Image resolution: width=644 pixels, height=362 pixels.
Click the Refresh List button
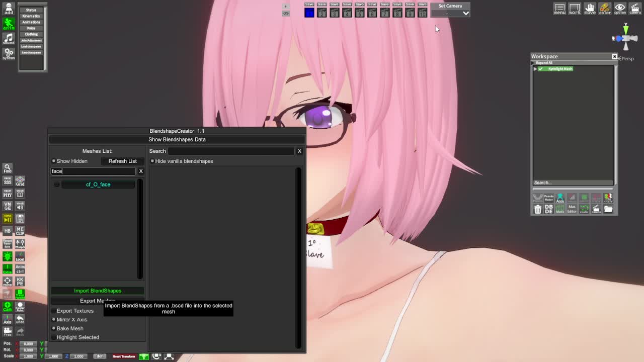tap(122, 161)
